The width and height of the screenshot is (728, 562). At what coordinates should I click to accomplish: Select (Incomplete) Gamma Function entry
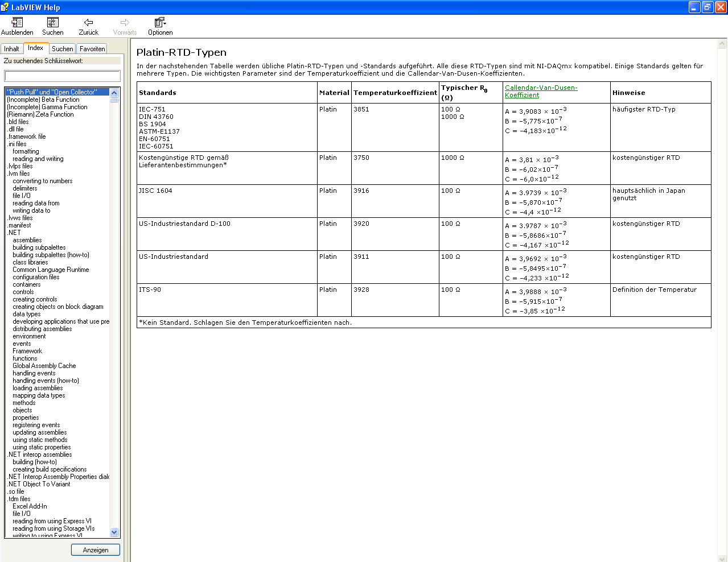click(47, 107)
